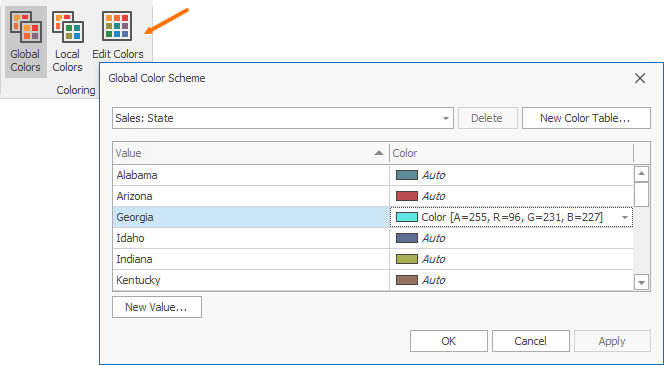The image size is (665, 365).
Task: Click the Idaho color swatch
Action: pos(407,238)
